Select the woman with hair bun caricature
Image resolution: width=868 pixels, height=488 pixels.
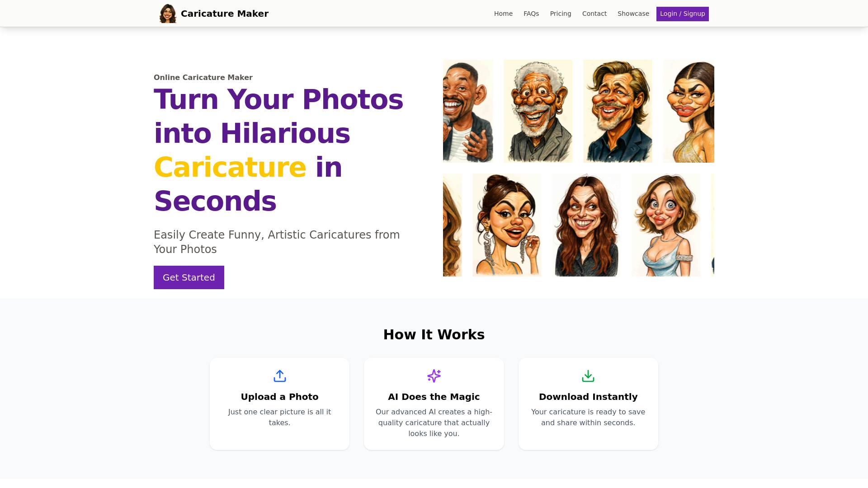(507, 225)
